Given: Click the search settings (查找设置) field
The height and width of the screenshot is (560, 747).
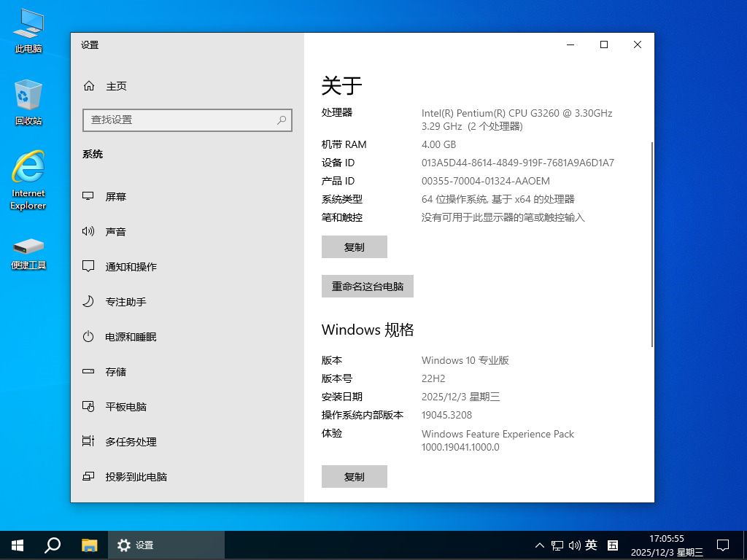Looking at the screenshot, I should pyautogui.click(x=182, y=120).
